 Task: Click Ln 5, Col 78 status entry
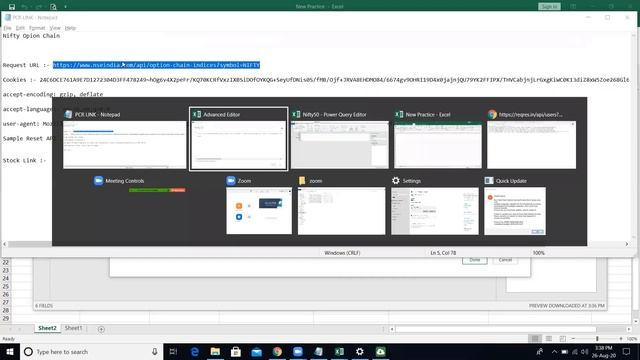click(443, 253)
